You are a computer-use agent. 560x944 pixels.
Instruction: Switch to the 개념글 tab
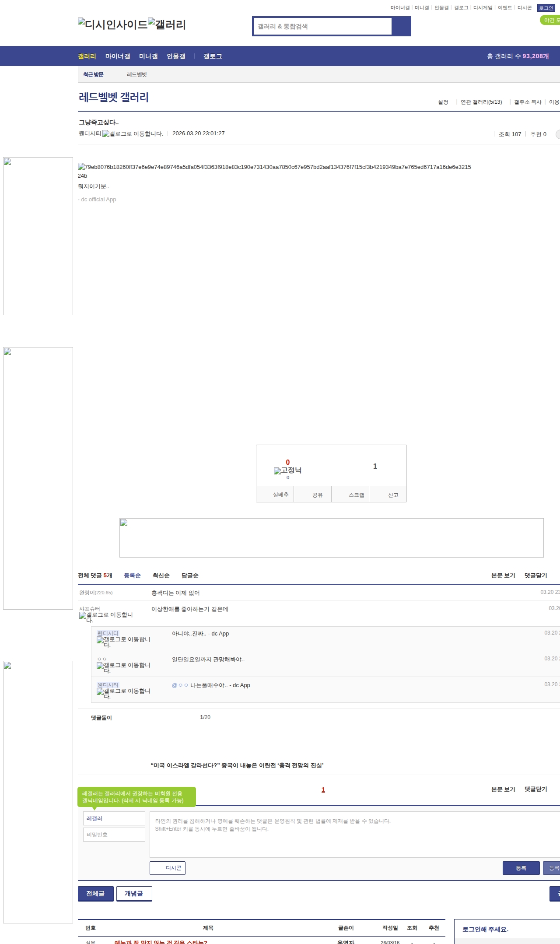(134, 894)
